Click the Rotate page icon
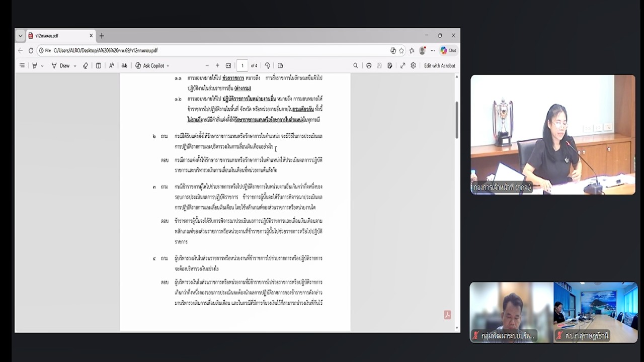Image resolution: width=644 pixels, height=362 pixels. click(268, 65)
